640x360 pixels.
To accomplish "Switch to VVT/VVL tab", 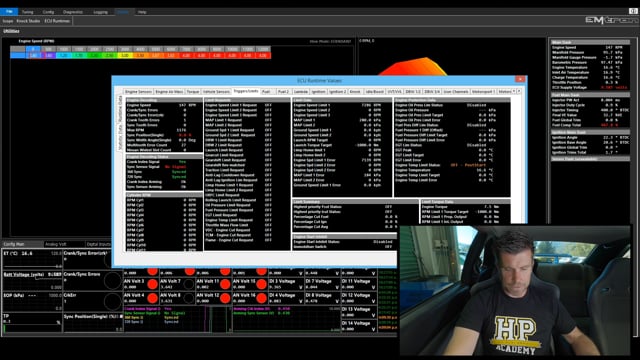I will 394,92.
